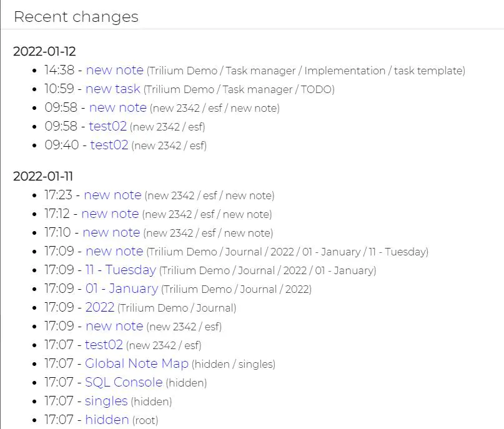Open the 17:09 new note in 'new 2342 / esf'
Viewport: 504px width, 429px height.
pos(114,327)
